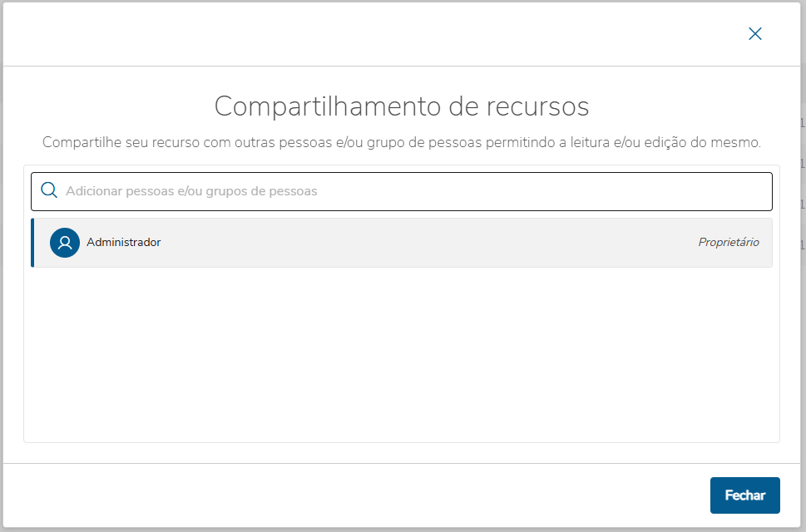Click the Compartilhamento de recursos heading
The height and width of the screenshot is (532, 806).
(402, 106)
